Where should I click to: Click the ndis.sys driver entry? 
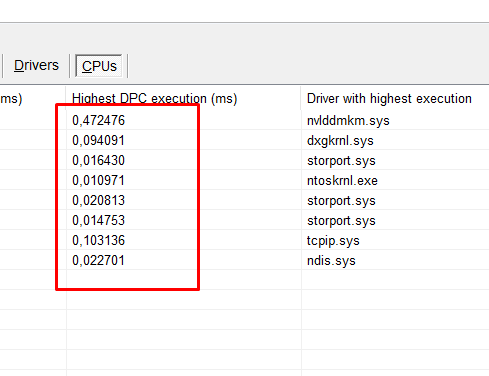click(x=331, y=261)
